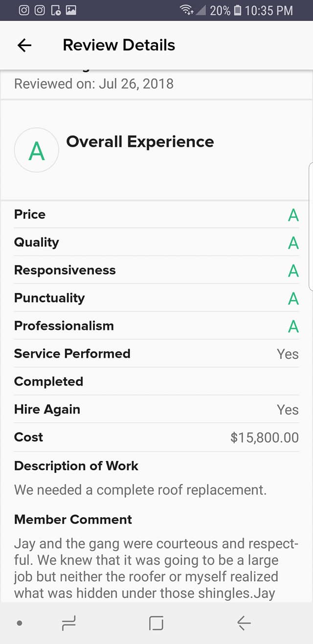
Task: Open first Instagram notification icon
Action: pos(23,10)
